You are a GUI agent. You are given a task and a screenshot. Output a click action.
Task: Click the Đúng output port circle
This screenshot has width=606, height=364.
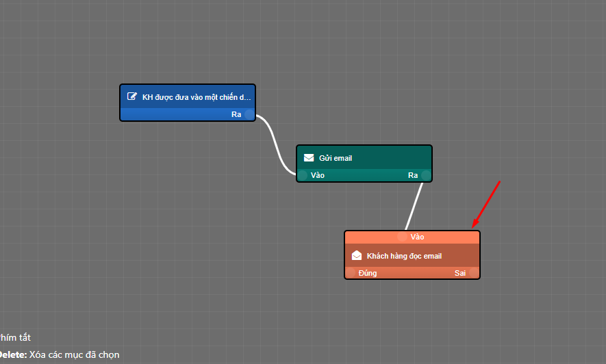(351, 273)
